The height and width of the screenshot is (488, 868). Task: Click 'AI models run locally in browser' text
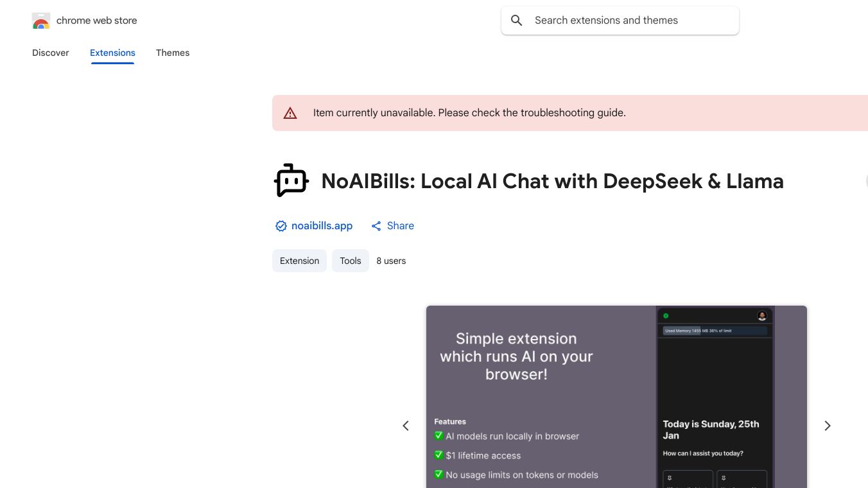pyautogui.click(x=512, y=437)
